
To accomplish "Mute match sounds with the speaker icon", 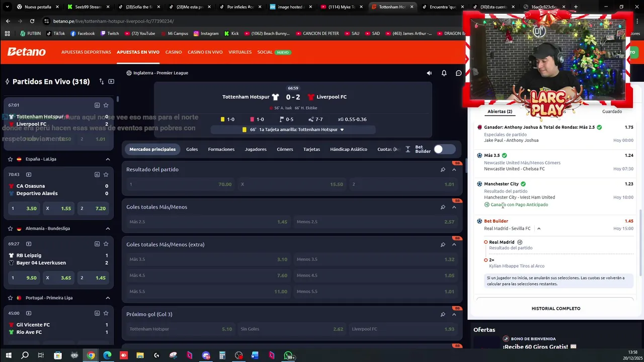I will (x=429, y=73).
